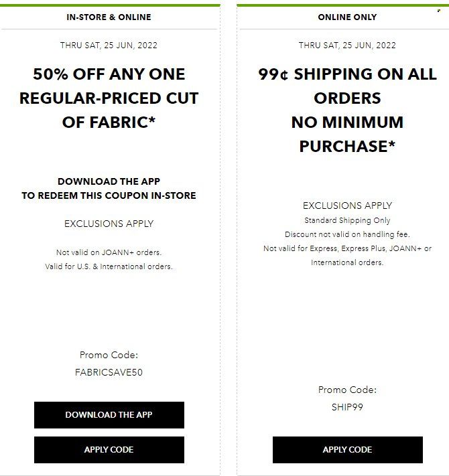The width and height of the screenshot is (449, 476).
Task: Click the tiny icon in the top-right corner
Action: pos(439,11)
